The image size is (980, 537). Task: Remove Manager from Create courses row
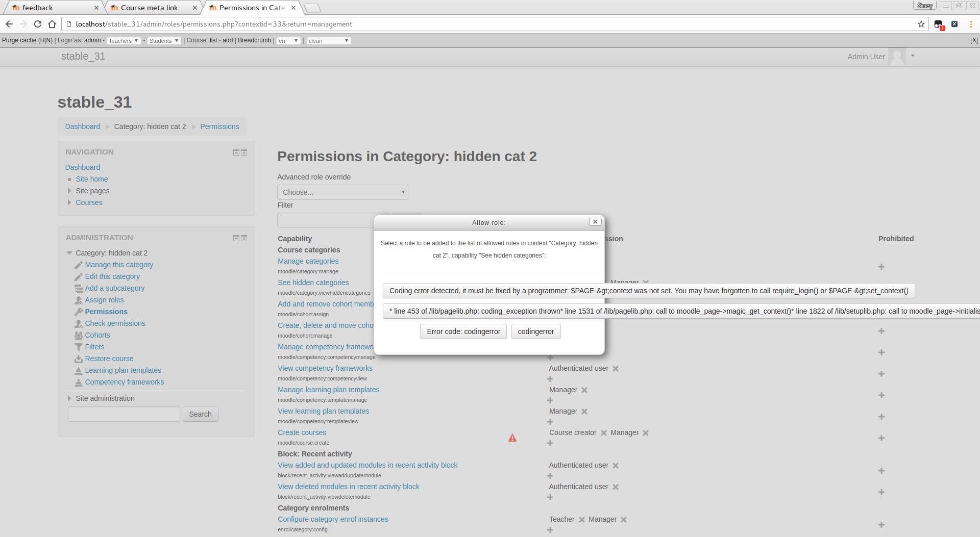coord(646,433)
